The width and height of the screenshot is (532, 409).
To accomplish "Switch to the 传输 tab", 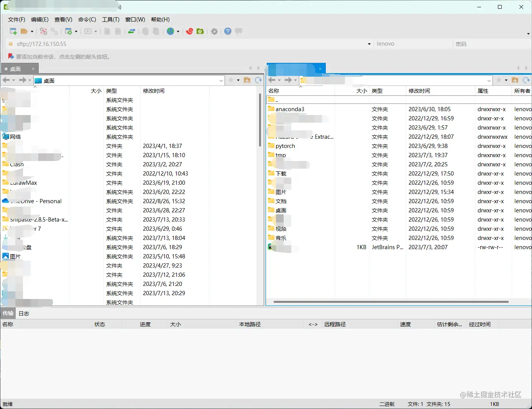I will pos(8,313).
